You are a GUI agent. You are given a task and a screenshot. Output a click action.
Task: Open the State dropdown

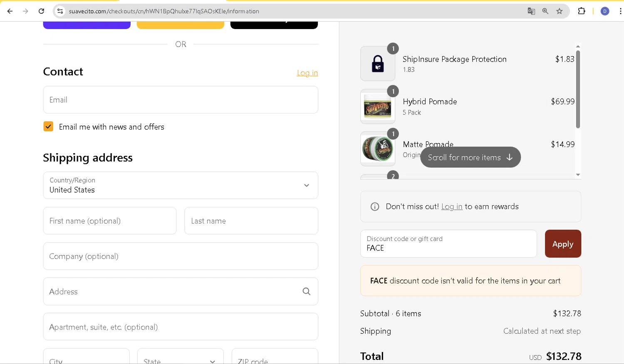pos(181,357)
